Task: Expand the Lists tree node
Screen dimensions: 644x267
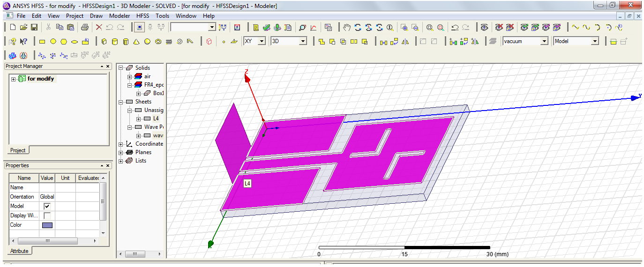Action: point(121,161)
